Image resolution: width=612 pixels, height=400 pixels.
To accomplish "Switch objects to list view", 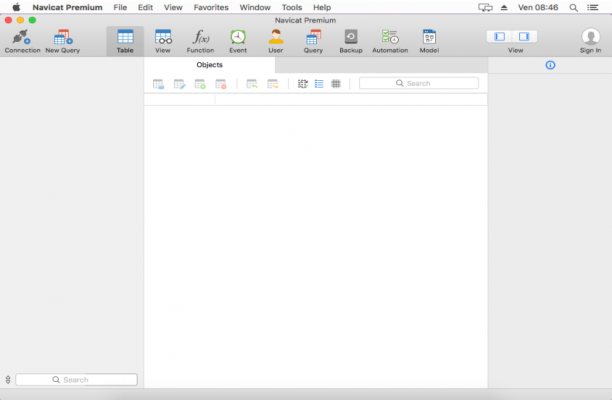I will [x=319, y=84].
